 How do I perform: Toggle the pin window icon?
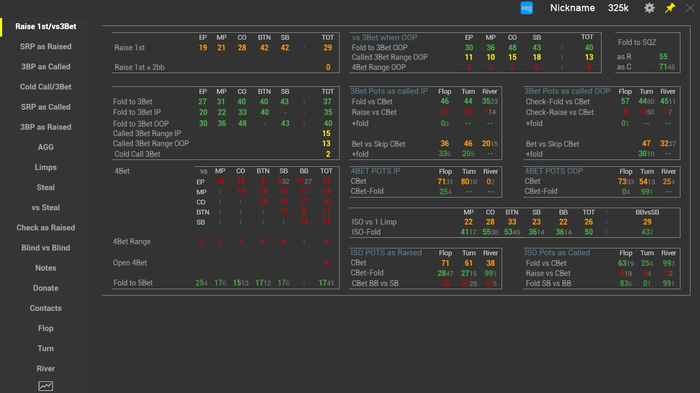click(x=670, y=8)
